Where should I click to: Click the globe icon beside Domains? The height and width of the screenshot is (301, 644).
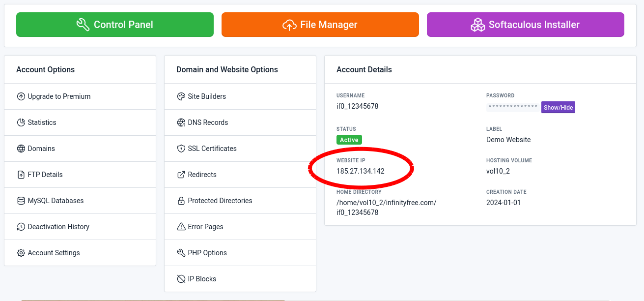(x=21, y=149)
